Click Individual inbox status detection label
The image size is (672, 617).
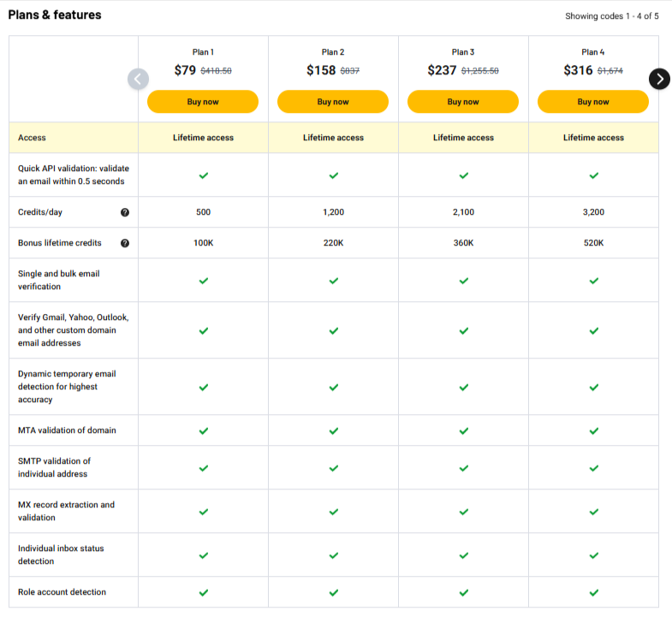point(61,555)
